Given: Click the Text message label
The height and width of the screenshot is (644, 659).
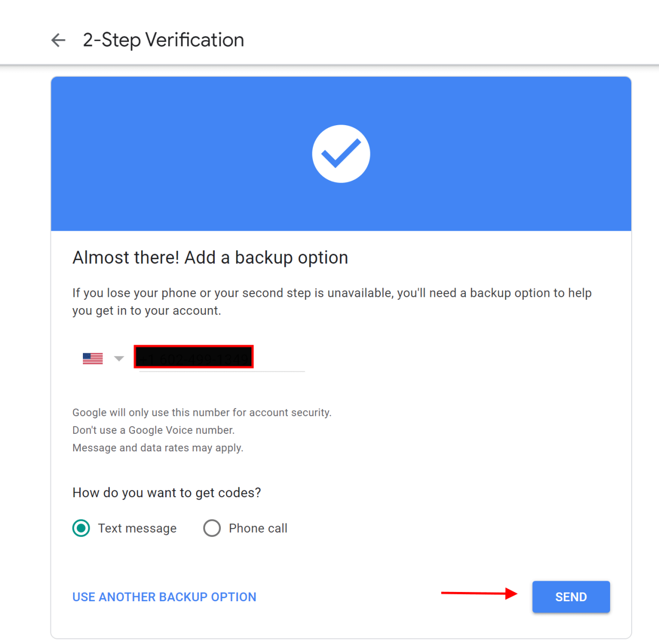Looking at the screenshot, I should (x=137, y=529).
